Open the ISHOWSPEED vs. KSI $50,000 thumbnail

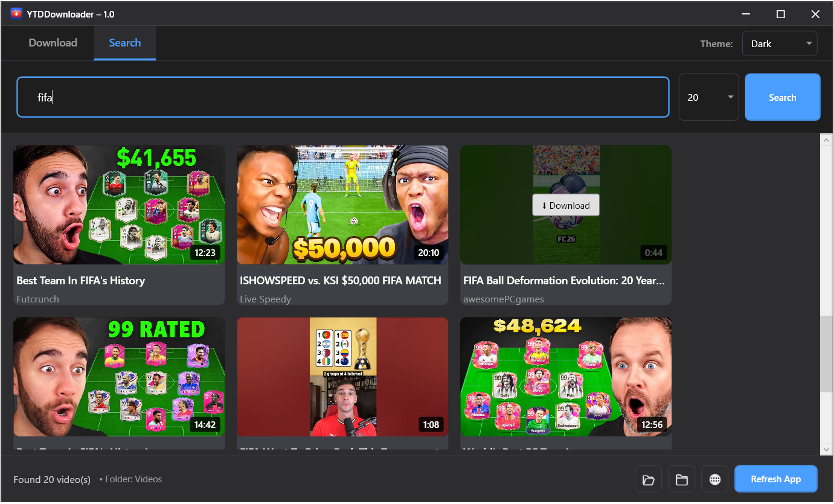point(342,205)
